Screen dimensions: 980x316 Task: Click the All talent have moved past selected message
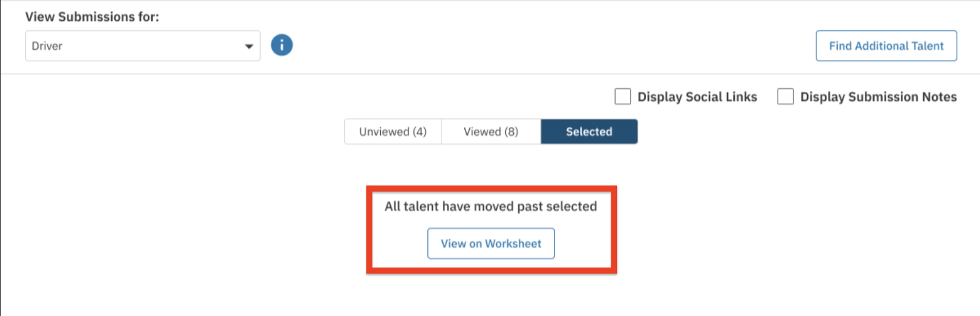pos(491,206)
